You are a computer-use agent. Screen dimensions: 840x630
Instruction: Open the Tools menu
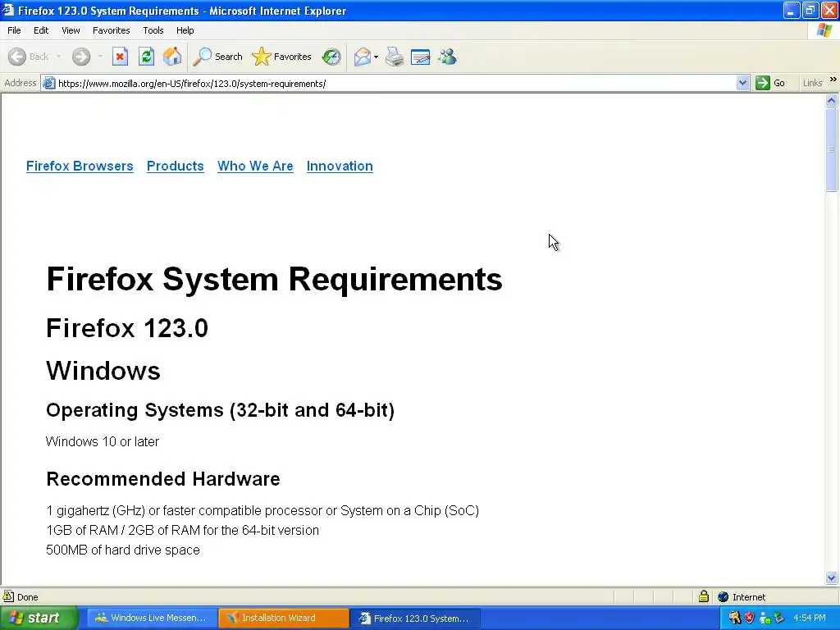tap(153, 30)
